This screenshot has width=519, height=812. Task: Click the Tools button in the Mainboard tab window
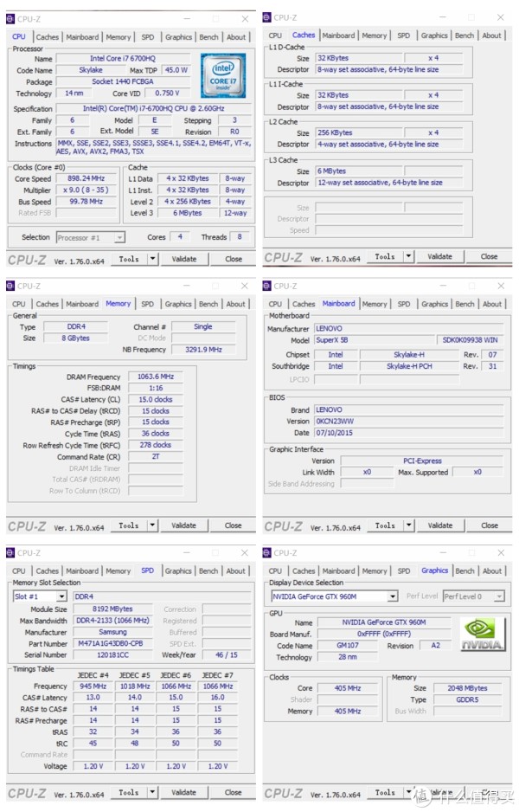[385, 525]
